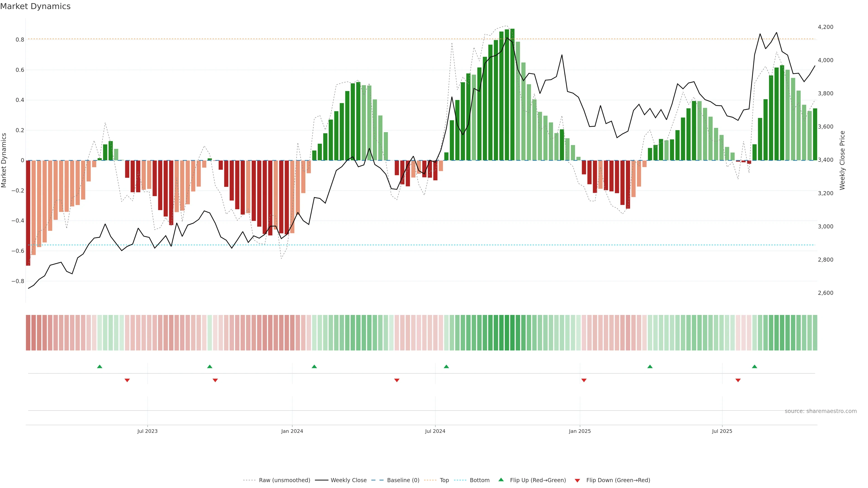Click the last green flip-up marker after Jul 2025

[754, 366]
